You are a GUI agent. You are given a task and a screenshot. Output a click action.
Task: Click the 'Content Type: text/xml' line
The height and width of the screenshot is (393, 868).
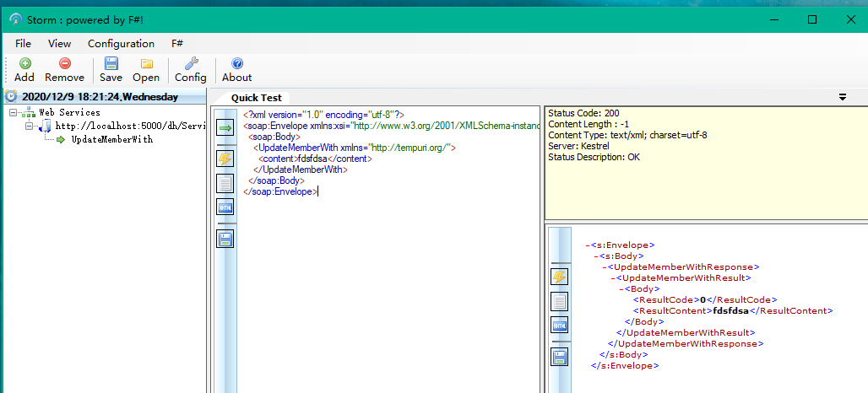click(627, 135)
